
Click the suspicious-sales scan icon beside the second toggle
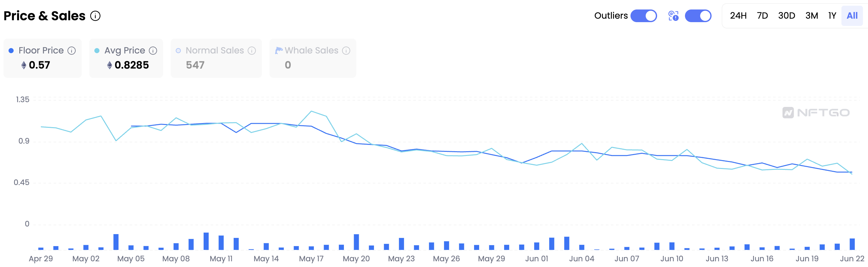pos(673,16)
